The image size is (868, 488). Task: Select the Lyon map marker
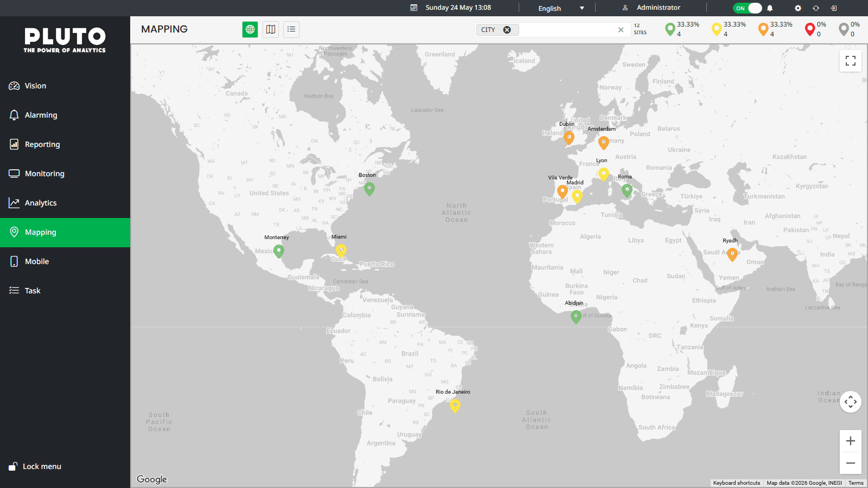click(x=604, y=174)
